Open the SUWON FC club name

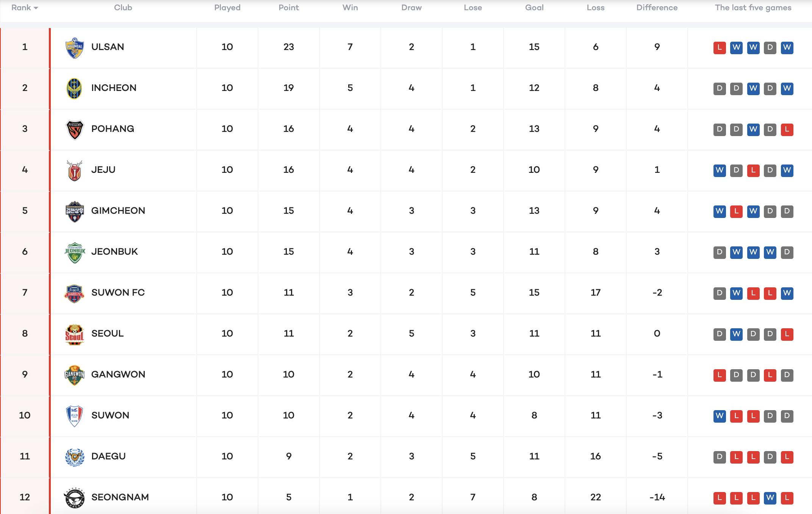(x=118, y=293)
